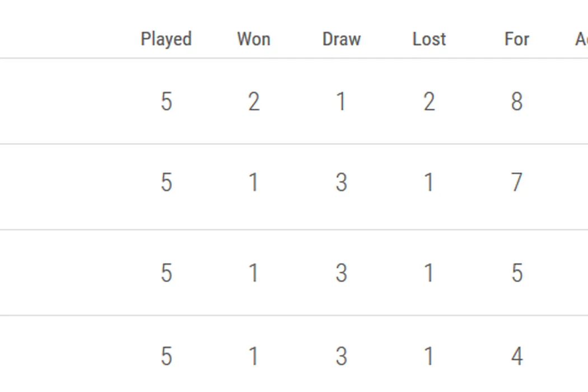Click the For value 8 in first row
The height and width of the screenshot is (392, 588).
point(516,102)
